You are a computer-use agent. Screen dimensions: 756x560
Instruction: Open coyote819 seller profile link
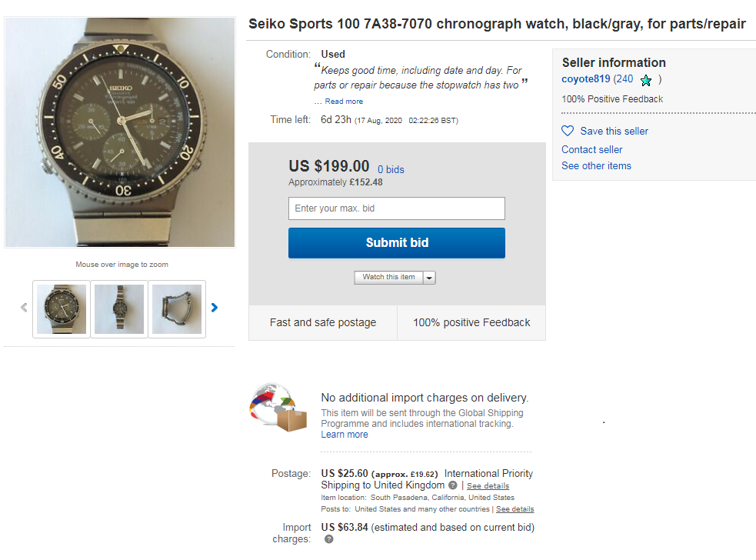(585, 79)
